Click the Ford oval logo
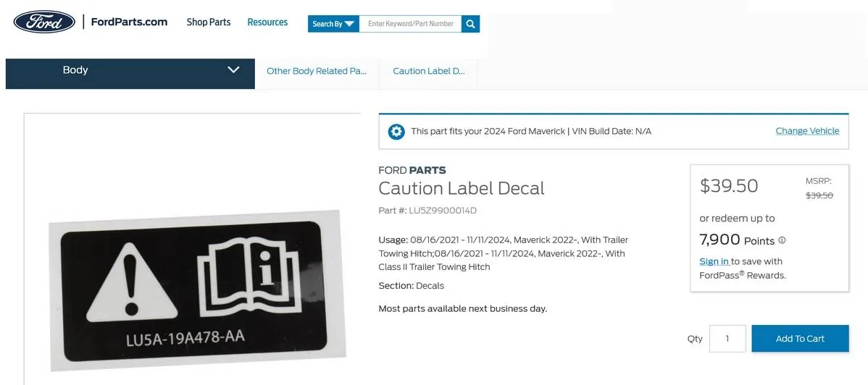The width and height of the screenshot is (868, 385). [x=44, y=22]
